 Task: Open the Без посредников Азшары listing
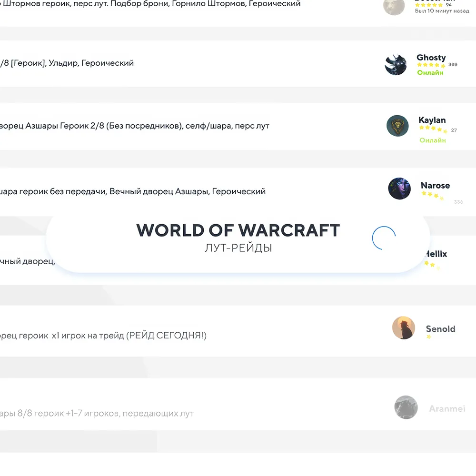[135, 126]
